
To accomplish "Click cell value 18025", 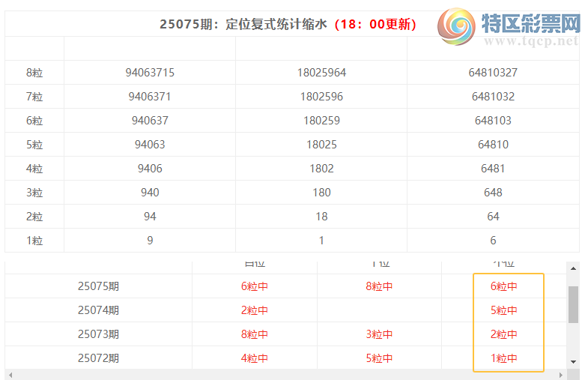I will pyautogui.click(x=322, y=145).
